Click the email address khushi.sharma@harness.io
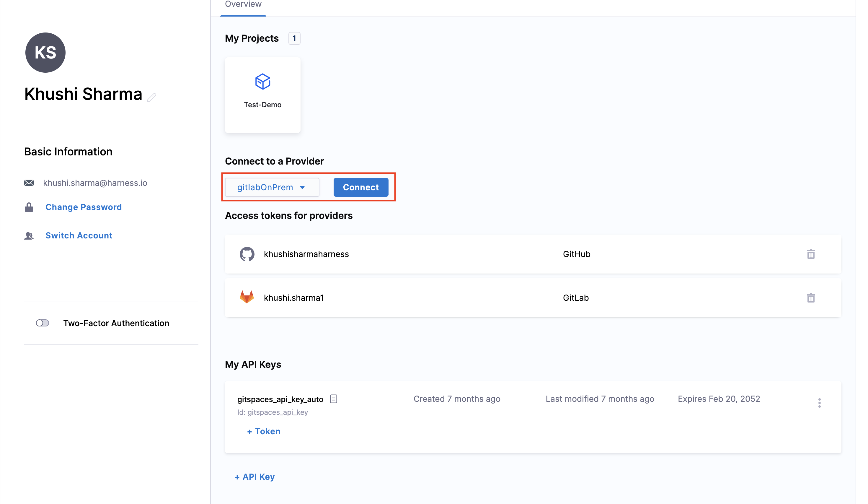This screenshot has width=868, height=504. [95, 183]
